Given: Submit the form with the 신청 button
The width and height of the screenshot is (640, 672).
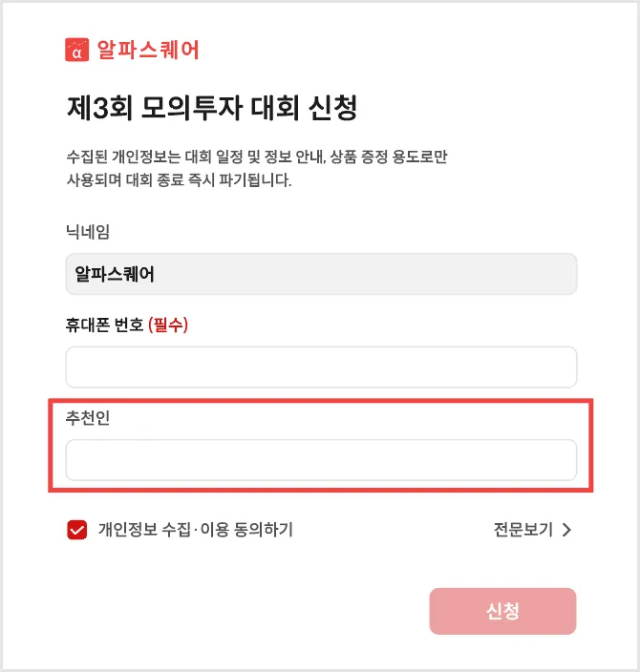Looking at the screenshot, I should [x=502, y=611].
